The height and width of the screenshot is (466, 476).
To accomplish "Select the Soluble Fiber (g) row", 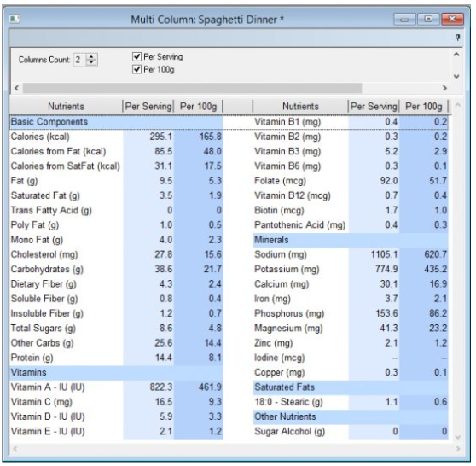I will [x=116, y=299].
